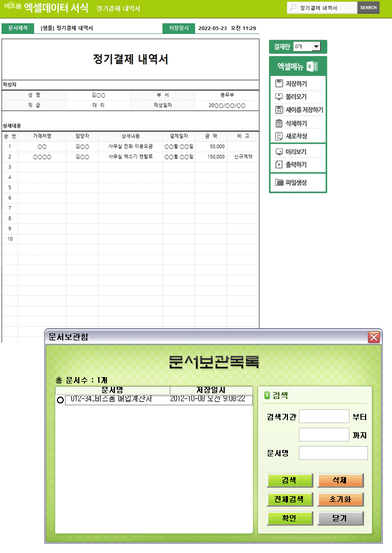Click the 전체검색 button
The height and width of the screenshot is (553, 392).
290,500
